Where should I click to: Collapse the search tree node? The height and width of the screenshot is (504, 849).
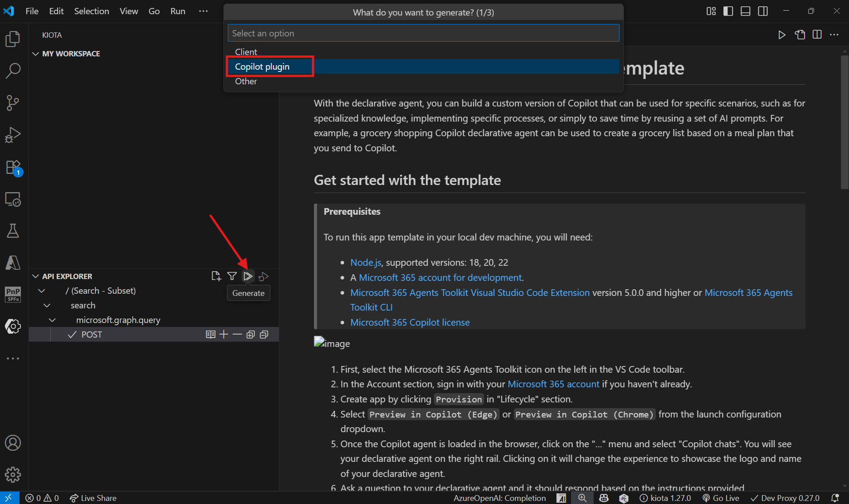(x=47, y=305)
